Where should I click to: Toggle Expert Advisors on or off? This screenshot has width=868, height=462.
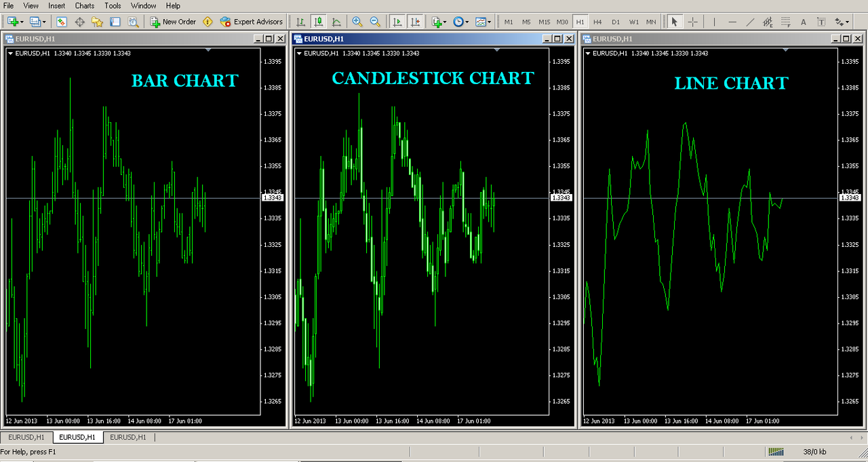pyautogui.click(x=251, y=21)
